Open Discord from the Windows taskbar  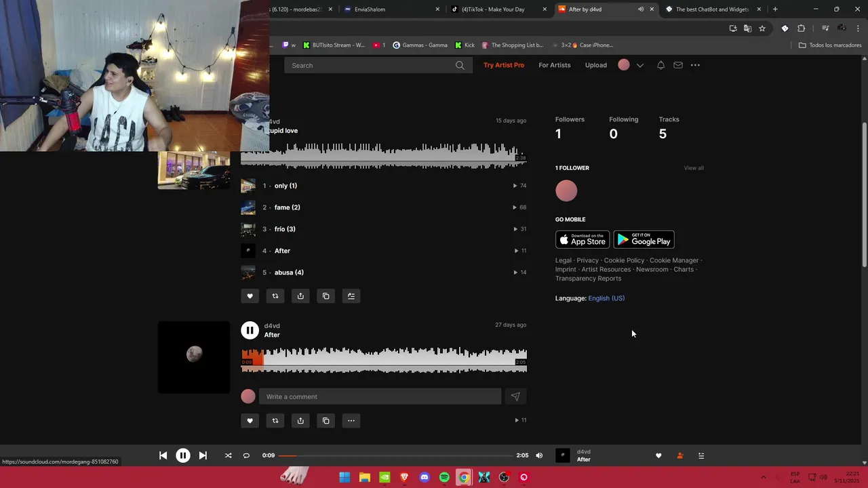[x=425, y=477]
